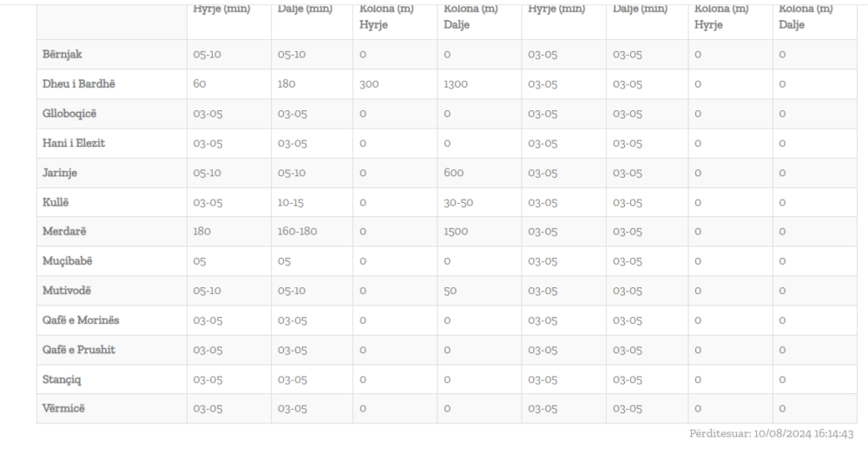Select the Stançiq row name
The image size is (868, 460).
tap(62, 379)
